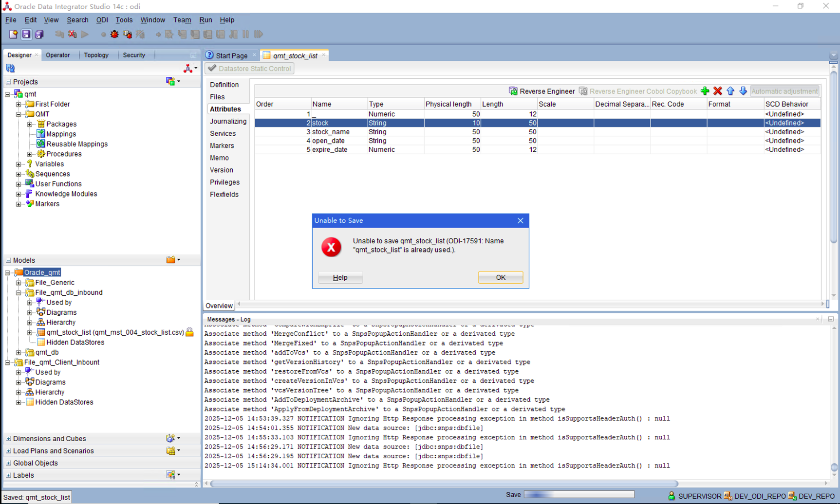Select the Definition section of datastore editor
The width and height of the screenshot is (840, 504).
tap(224, 85)
